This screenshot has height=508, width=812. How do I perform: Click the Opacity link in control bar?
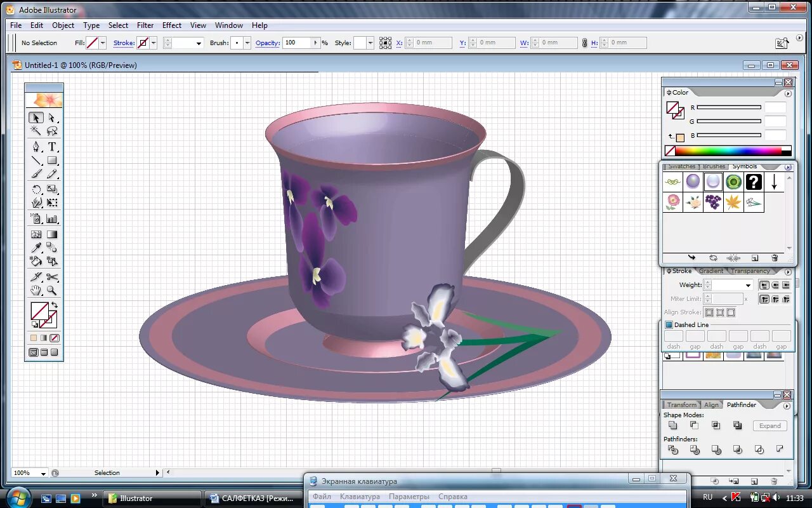[267, 43]
